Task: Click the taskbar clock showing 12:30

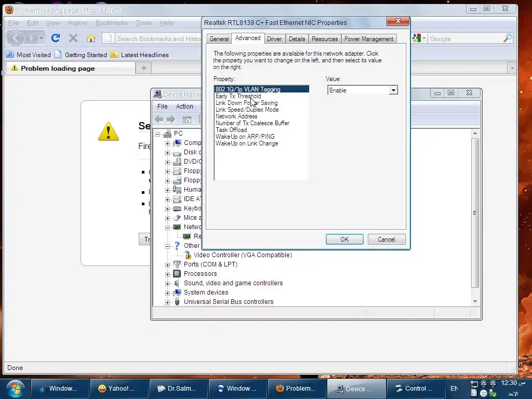Action: 513,383
